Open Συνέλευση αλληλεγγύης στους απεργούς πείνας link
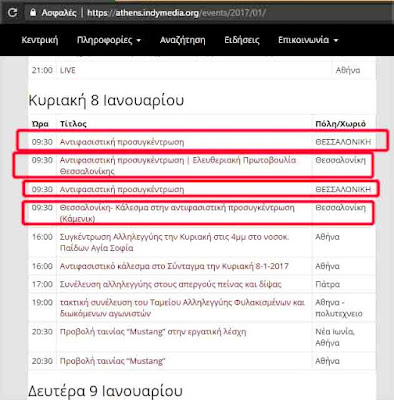The width and height of the screenshot is (394, 400). tap(170, 284)
